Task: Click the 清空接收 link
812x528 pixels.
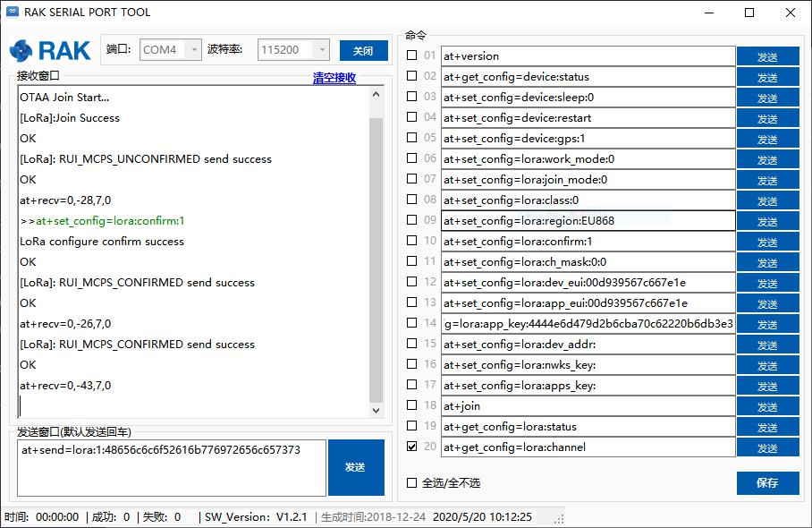Action: coord(334,78)
